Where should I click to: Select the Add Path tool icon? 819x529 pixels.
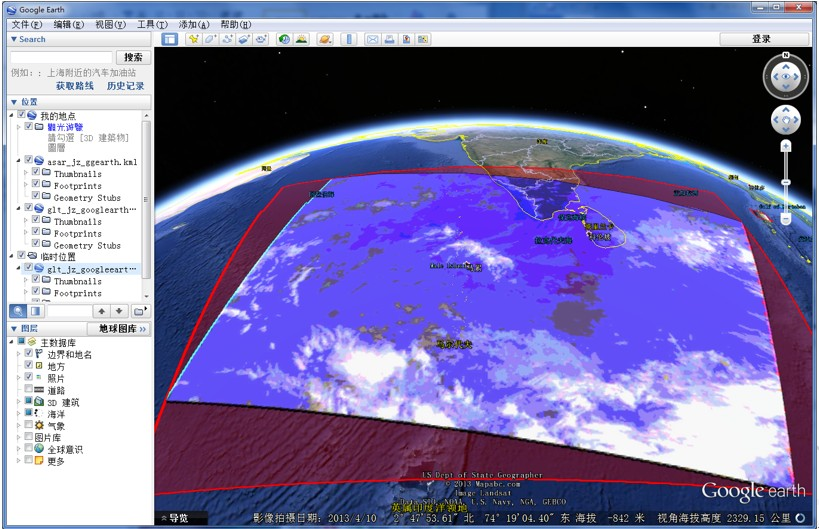pos(227,39)
